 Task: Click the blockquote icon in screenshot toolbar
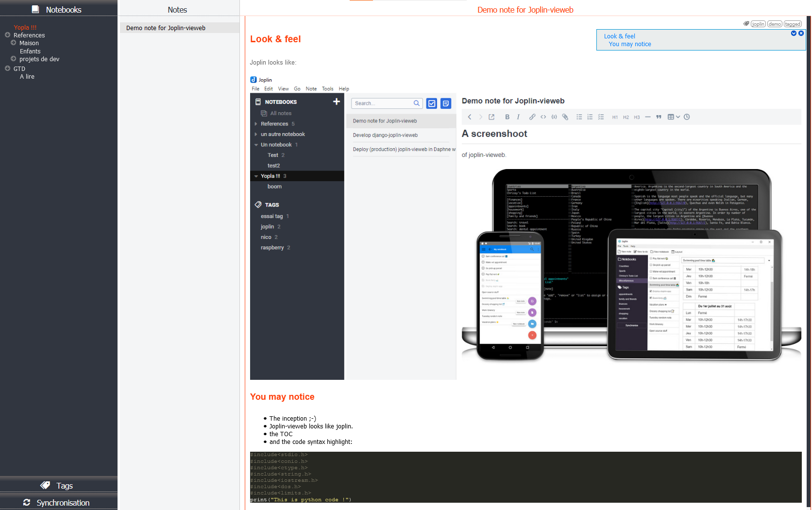659,117
